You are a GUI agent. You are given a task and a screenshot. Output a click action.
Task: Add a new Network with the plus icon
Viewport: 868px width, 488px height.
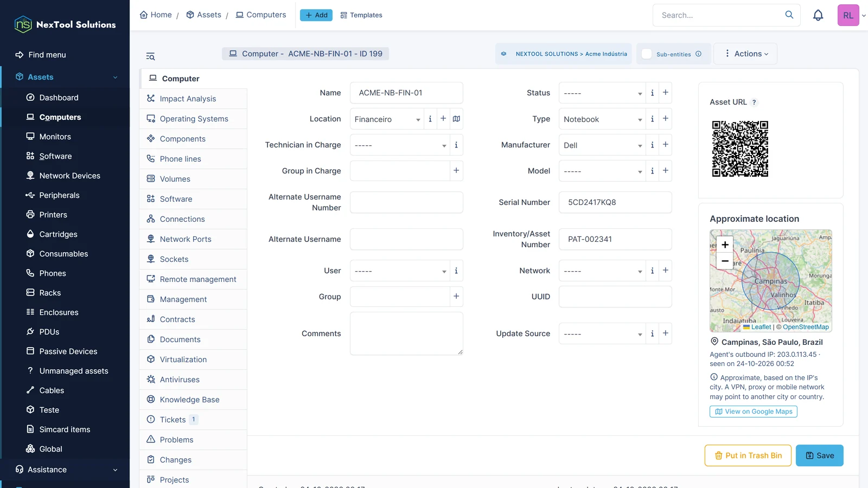click(x=666, y=271)
